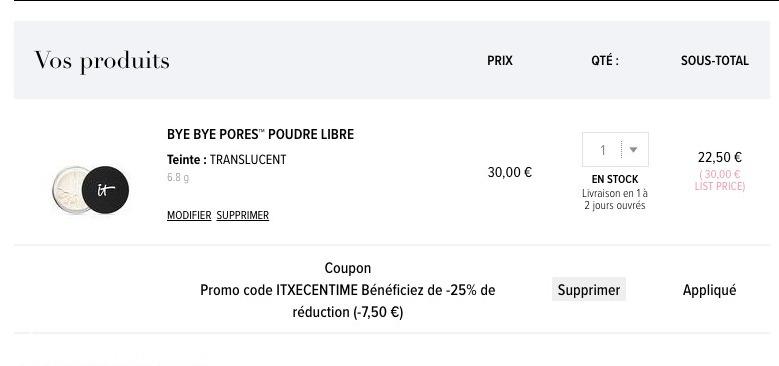Click the MODIFIER link under the product

[x=189, y=215]
